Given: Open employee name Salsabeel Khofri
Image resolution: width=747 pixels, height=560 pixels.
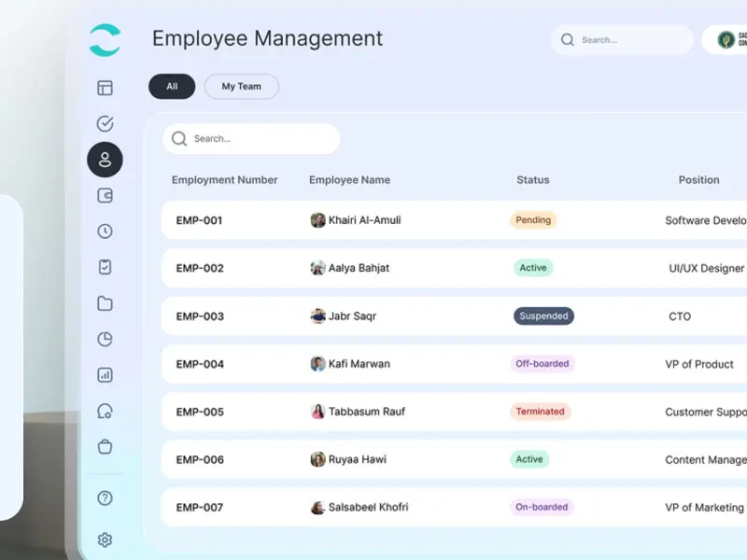Looking at the screenshot, I should [x=368, y=507].
